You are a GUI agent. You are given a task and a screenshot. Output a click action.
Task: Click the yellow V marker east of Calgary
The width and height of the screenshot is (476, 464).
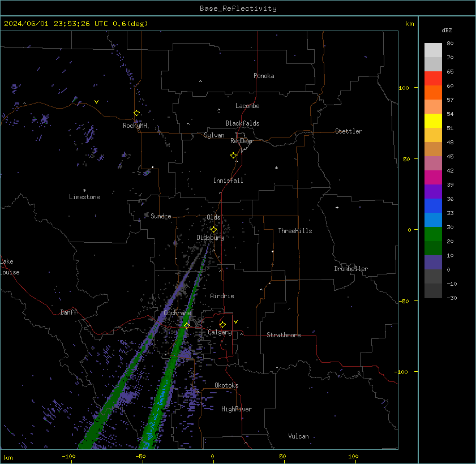click(235, 321)
